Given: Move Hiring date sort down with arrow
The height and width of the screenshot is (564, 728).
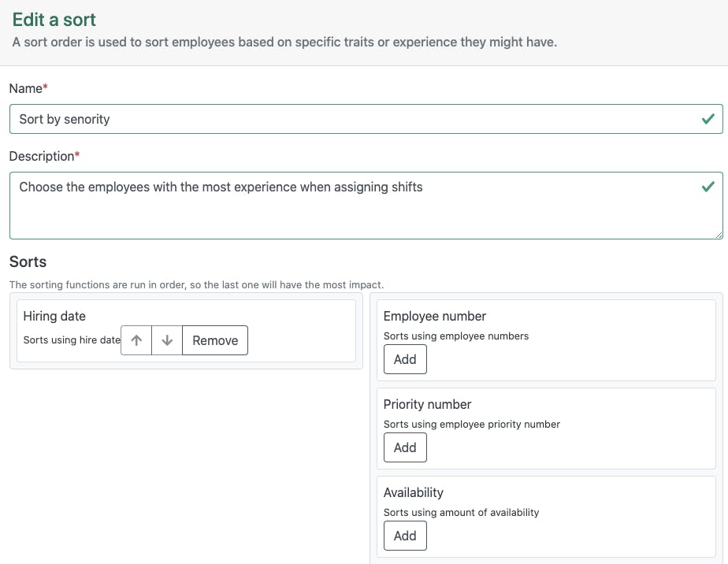Looking at the screenshot, I should click(167, 340).
